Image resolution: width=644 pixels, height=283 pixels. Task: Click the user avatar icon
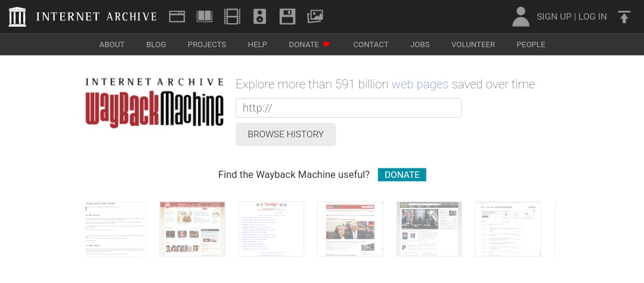point(521,17)
